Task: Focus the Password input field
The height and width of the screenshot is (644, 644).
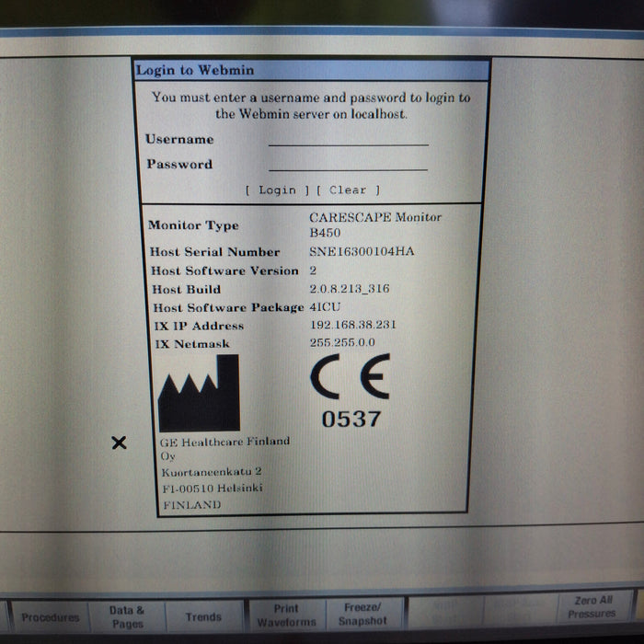Action: point(348,164)
